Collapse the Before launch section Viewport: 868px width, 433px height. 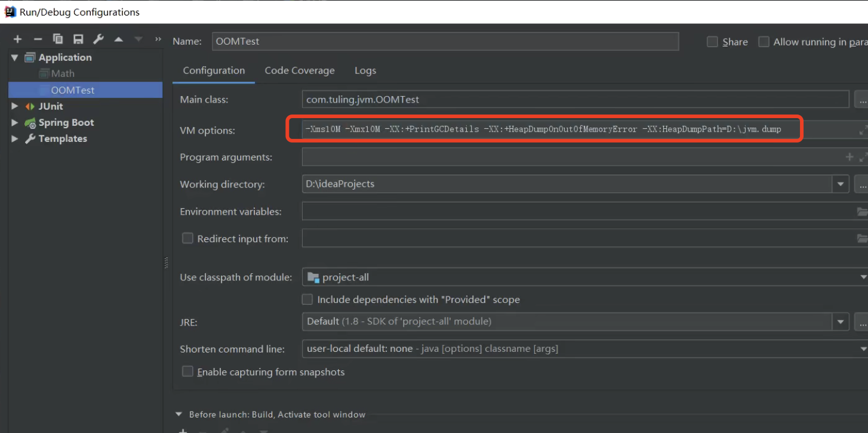click(x=178, y=415)
